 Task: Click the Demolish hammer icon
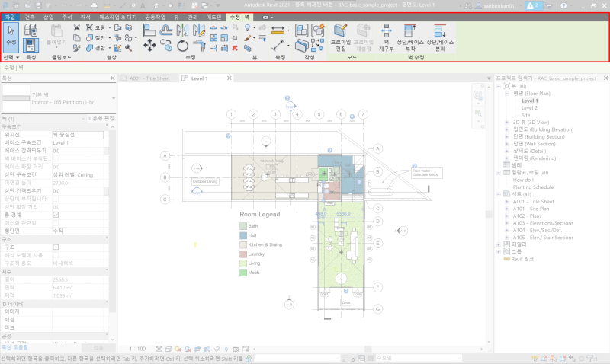coord(128,48)
